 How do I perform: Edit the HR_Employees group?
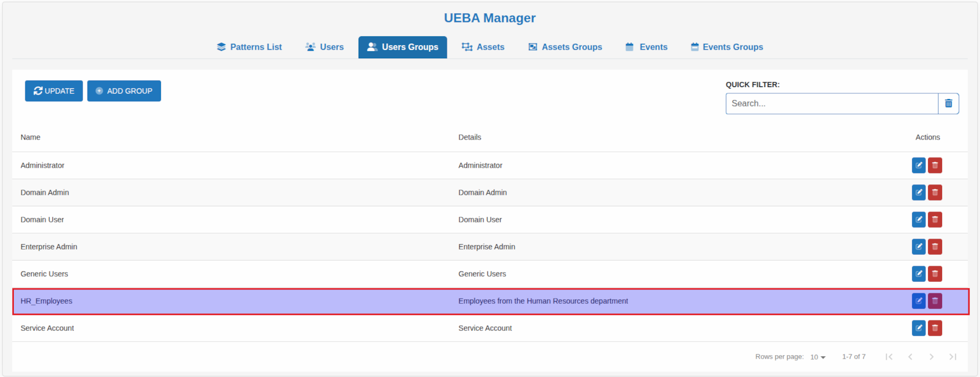[x=918, y=301]
